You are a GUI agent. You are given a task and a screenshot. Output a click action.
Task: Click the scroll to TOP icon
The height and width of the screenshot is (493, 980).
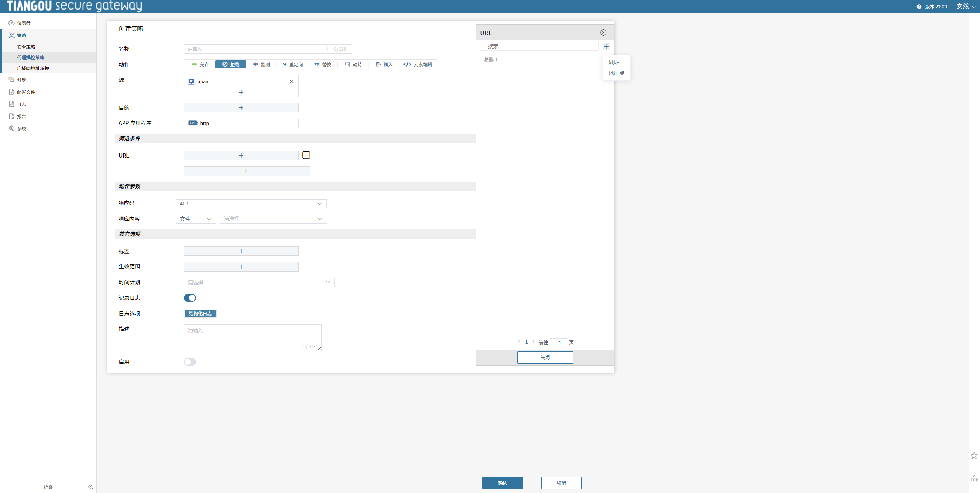click(974, 478)
